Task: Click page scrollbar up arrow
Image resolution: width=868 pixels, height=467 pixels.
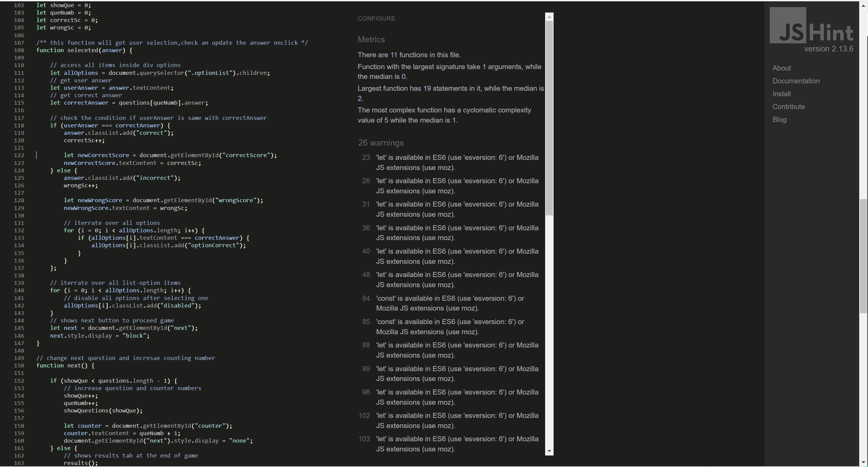Action: tap(864, 6)
